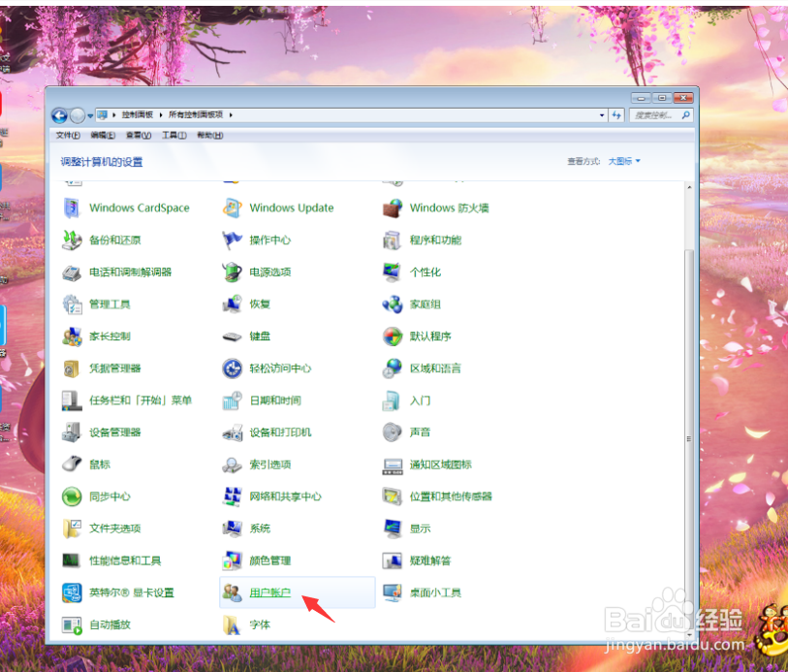Open the 管理工具 gear icon
788x672 pixels.
pos(72,304)
